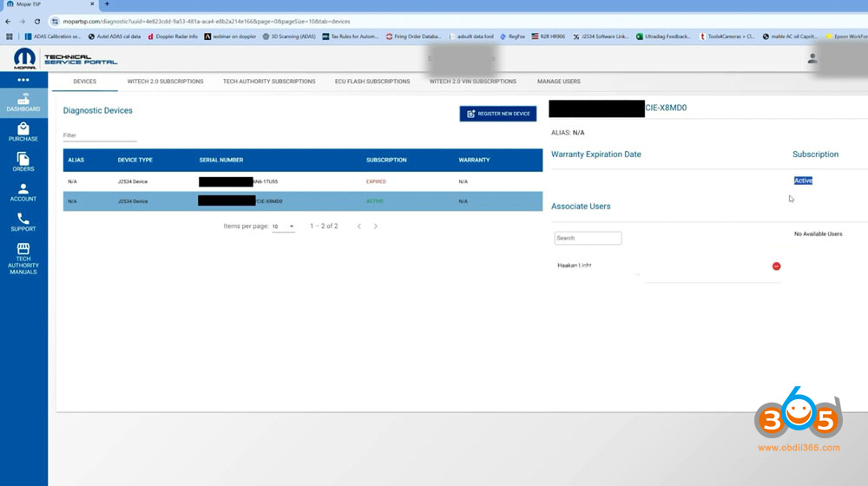Click the Associate Users search box
This screenshot has width=868, height=486.
588,238
